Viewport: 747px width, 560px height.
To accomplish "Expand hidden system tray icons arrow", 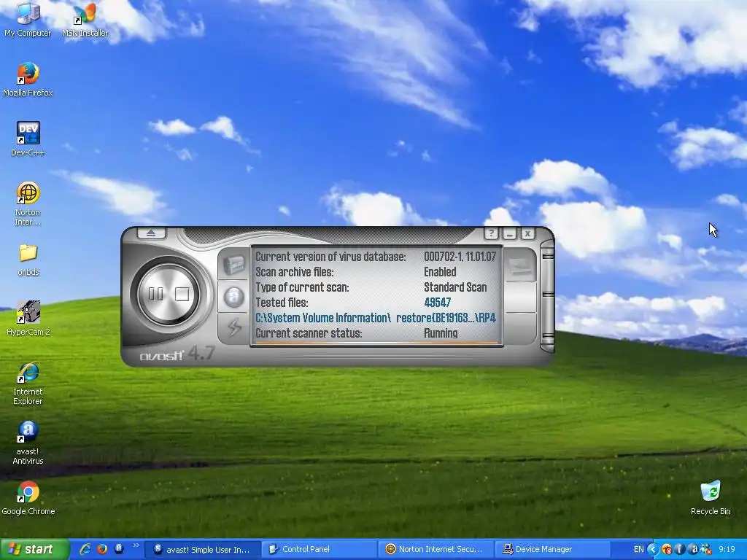I will (x=653, y=550).
